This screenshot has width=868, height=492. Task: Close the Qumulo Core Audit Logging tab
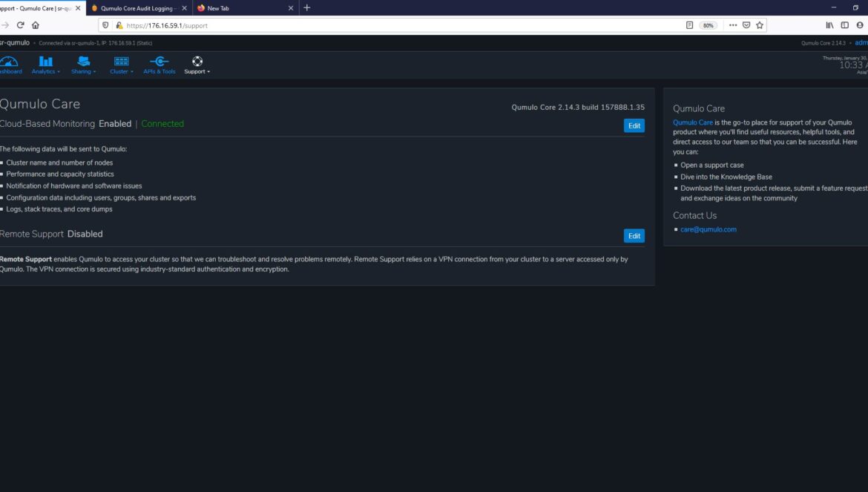(x=184, y=8)
